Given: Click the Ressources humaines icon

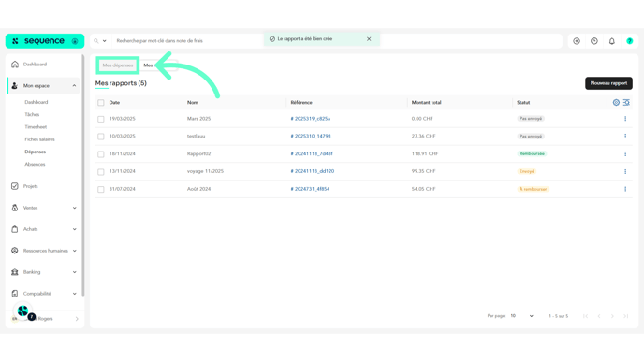Looking at the screenshot, I should tap(15, 251).
